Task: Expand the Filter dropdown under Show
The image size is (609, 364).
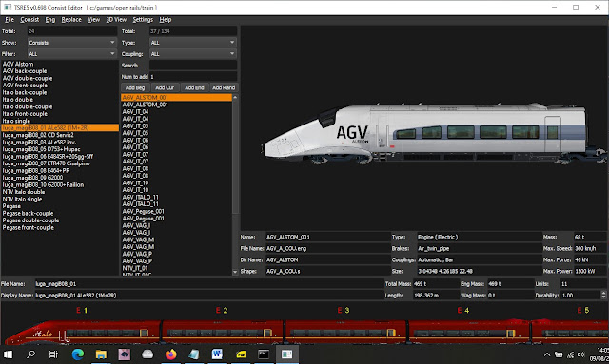Action: (x=72, y=53)
